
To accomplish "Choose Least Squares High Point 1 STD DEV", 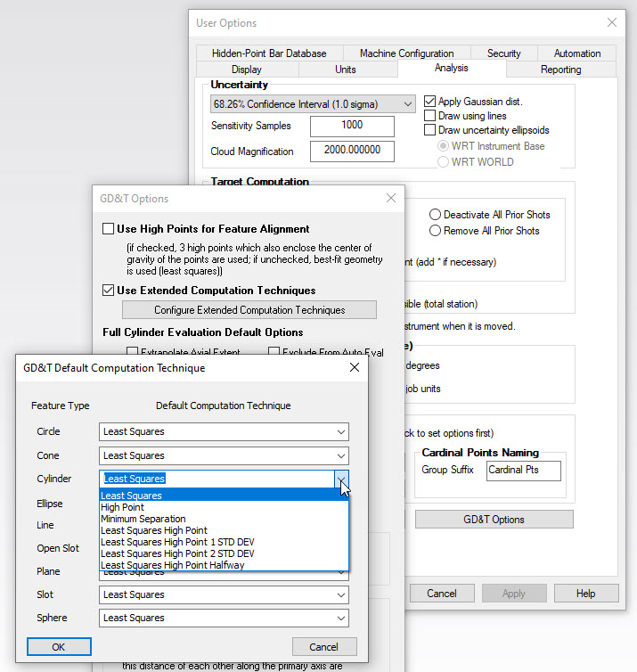I will click(224, 542).
